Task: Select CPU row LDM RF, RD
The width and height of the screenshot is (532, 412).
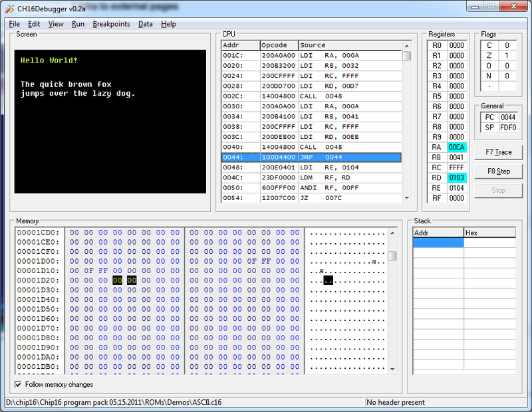Action: point(311,177)
